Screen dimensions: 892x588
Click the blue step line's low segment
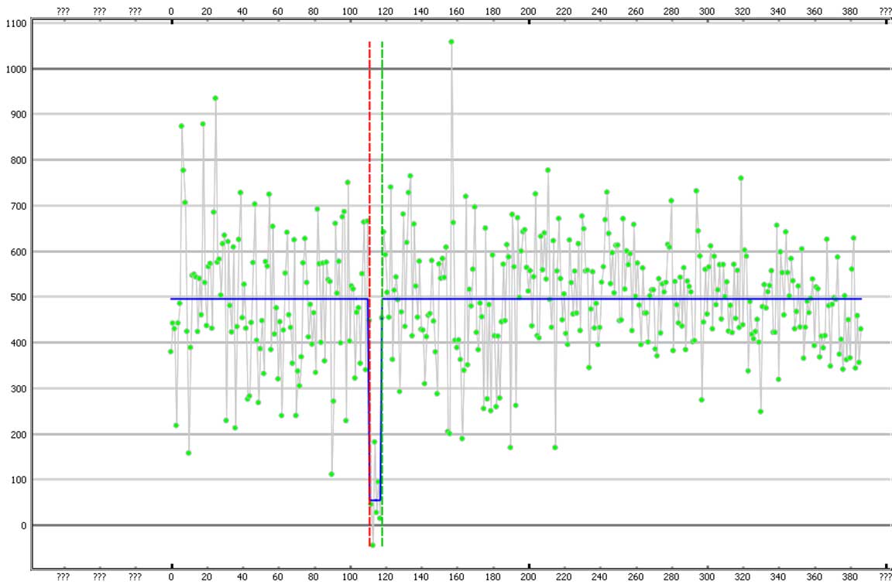[x=375, y=501]
